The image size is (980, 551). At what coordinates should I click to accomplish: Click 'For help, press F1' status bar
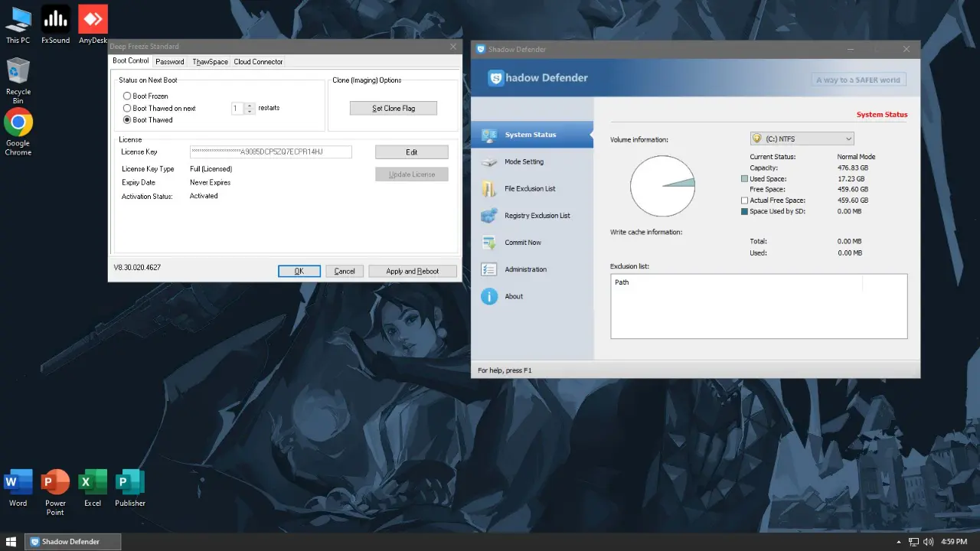click(x=505, y=370)
